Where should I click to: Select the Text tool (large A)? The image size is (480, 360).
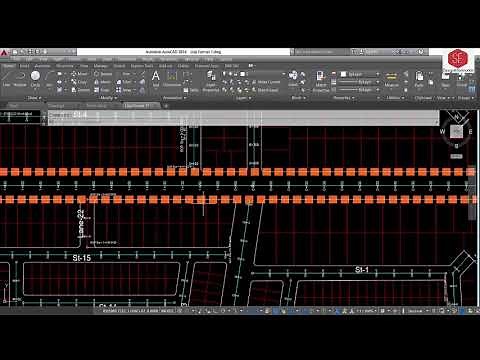pos(156,79)
